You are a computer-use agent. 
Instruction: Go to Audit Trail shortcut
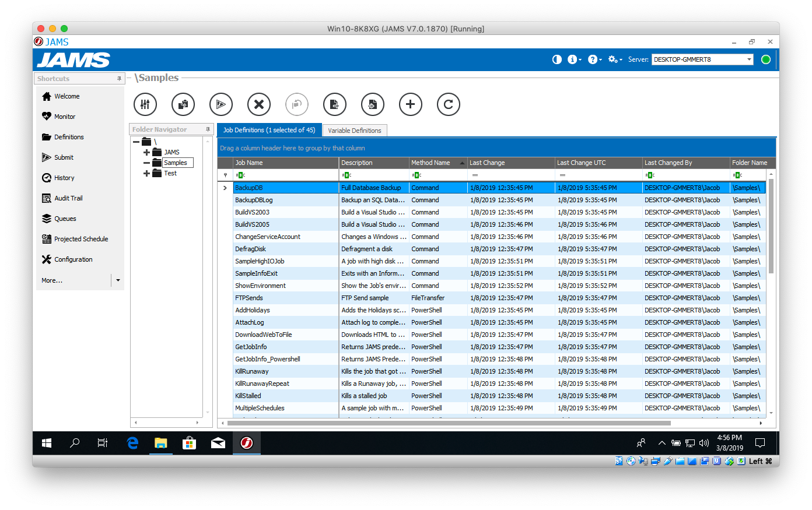coord(68,198)
